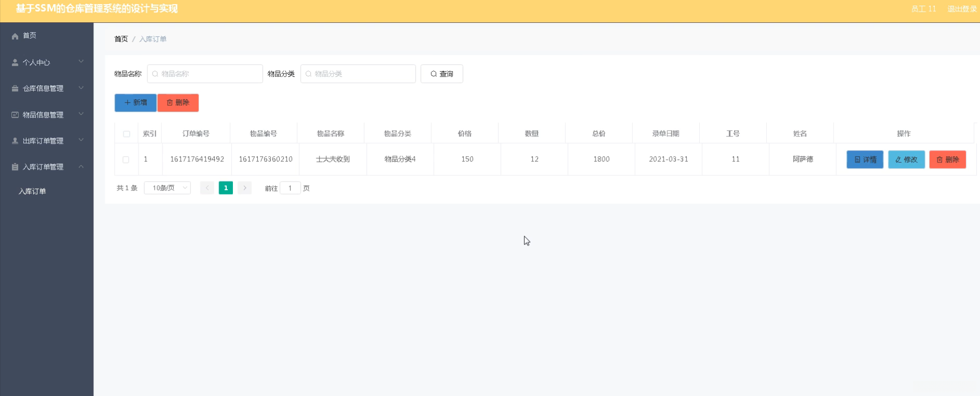
Task: Click the 入库订单管理 clipboard icon
Action: [15, 167]
